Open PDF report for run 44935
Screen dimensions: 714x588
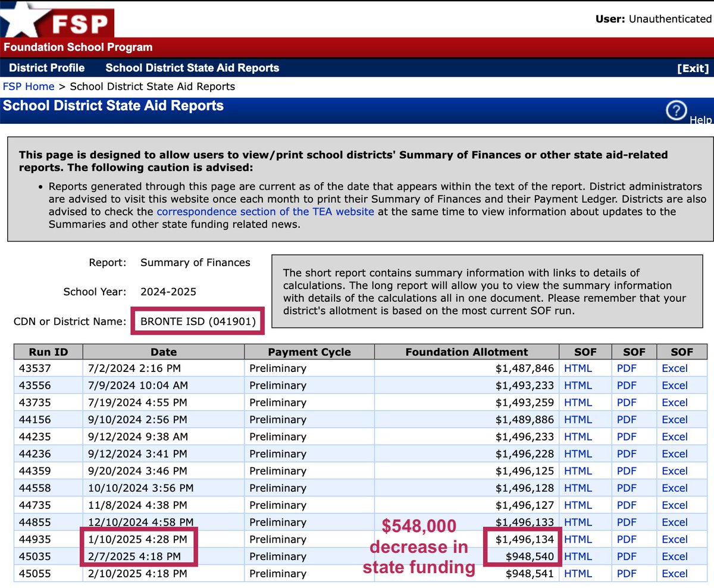point(627,540)
